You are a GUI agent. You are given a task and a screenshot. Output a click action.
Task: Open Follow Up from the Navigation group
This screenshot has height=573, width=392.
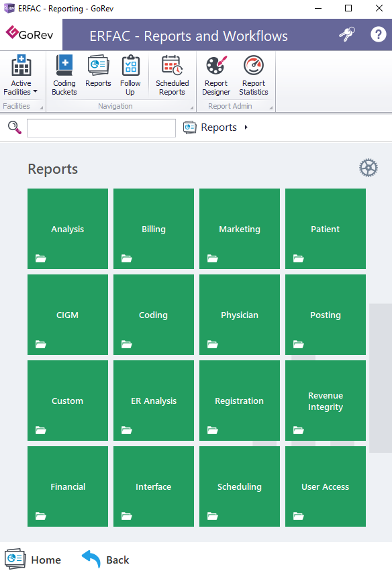(x=130, y=75)
